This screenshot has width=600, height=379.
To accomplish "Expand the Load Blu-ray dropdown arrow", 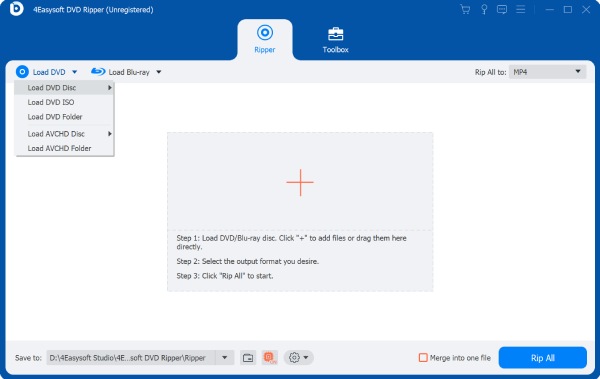I will point(159,72).
